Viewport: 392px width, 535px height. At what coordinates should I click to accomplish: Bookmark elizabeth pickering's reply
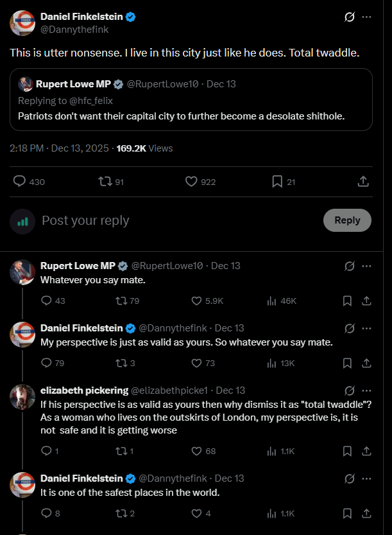[x=347, y=451]
